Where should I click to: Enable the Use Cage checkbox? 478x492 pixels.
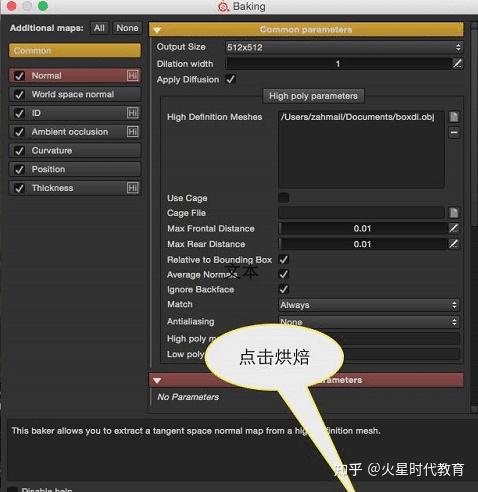(284, 197)
